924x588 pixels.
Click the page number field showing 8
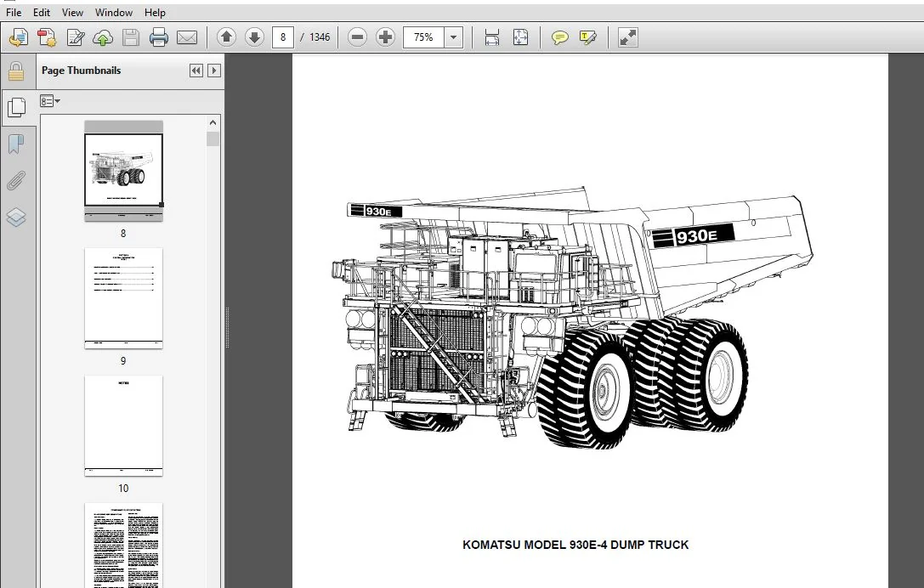point(283,37)
